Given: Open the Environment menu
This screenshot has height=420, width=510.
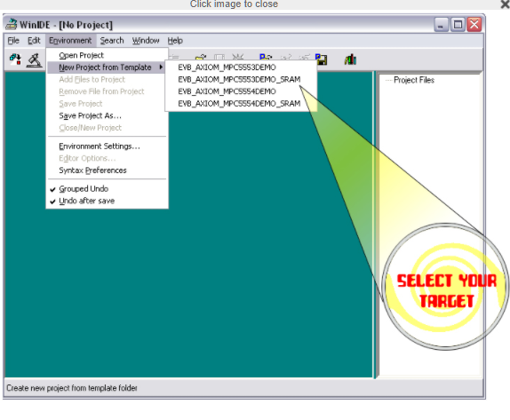Looking at the screenshot, I should tap(70, 41).
